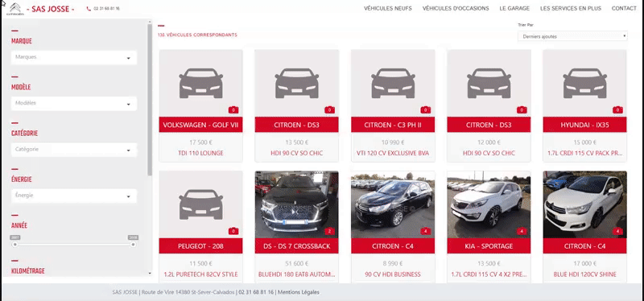Open the Modèles dropdown
The height and width of the screenshot is (301, 644).
[x=74, y=104]
